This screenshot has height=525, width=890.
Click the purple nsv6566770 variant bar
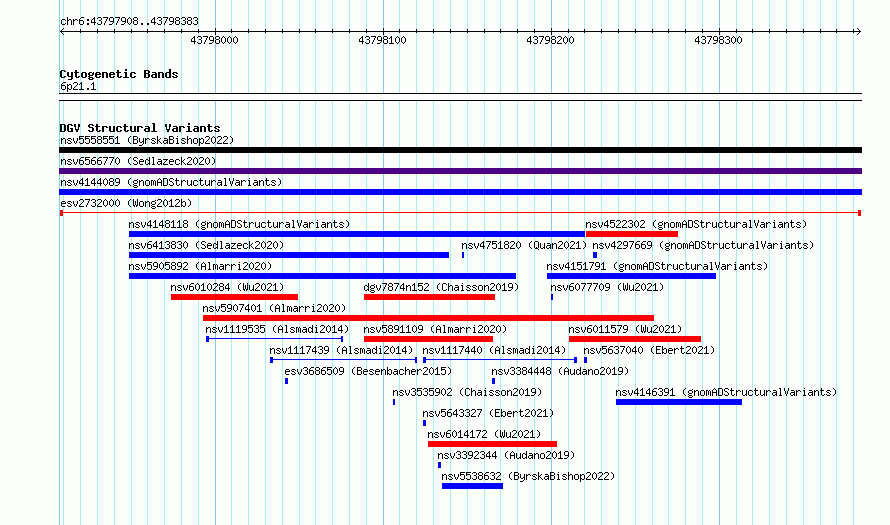[x=460, y=171]
